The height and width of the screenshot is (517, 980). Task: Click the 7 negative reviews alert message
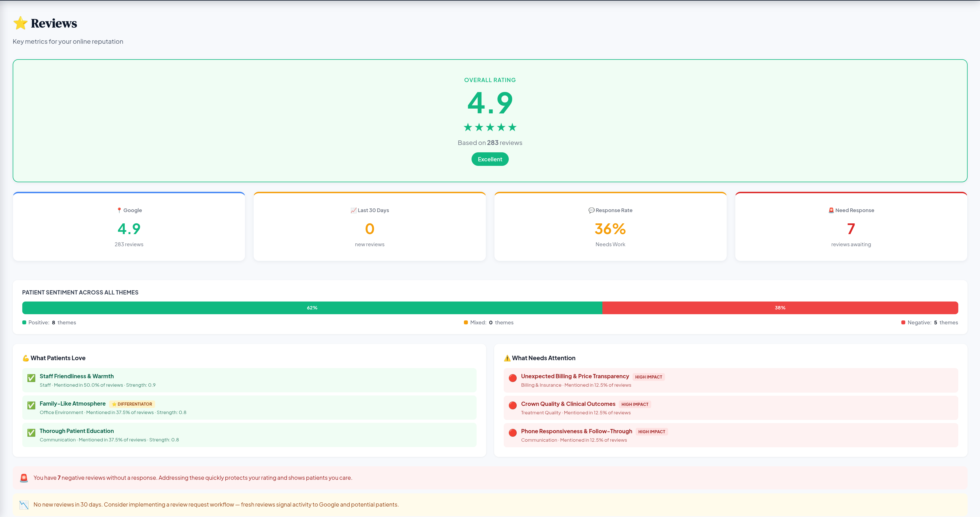(x=193, y=478)
